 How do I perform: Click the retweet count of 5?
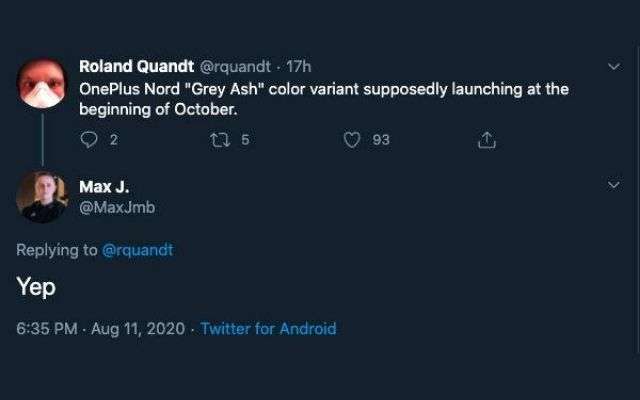click(x=245, y=141)
